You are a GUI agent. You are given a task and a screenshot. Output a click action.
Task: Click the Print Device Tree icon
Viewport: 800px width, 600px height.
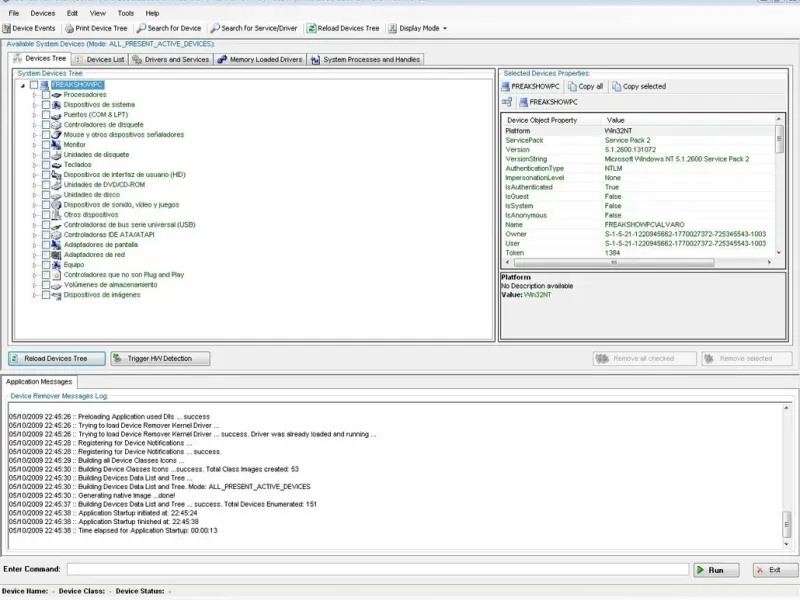point(69,28)
